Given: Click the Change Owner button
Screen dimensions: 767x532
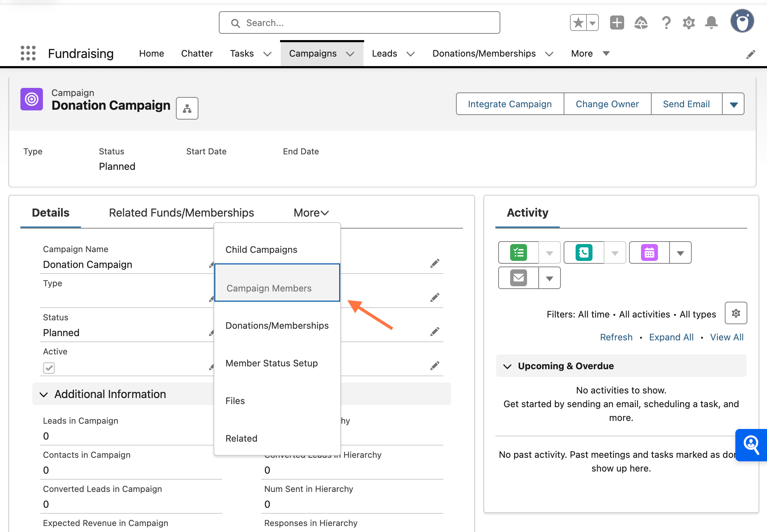Looking at the screenshot, I should [x=607, y=104].
